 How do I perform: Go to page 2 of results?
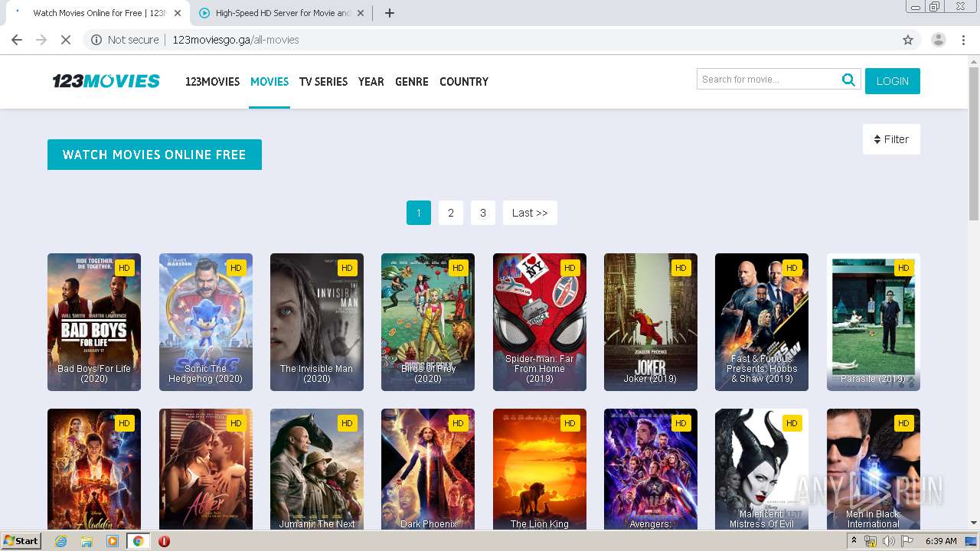coord(451,213)
